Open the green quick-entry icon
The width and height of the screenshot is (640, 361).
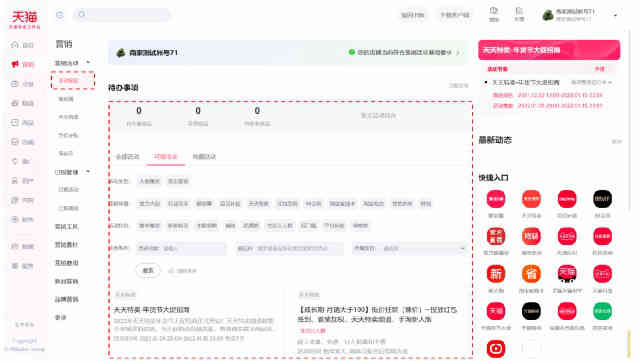click(602, 312)
